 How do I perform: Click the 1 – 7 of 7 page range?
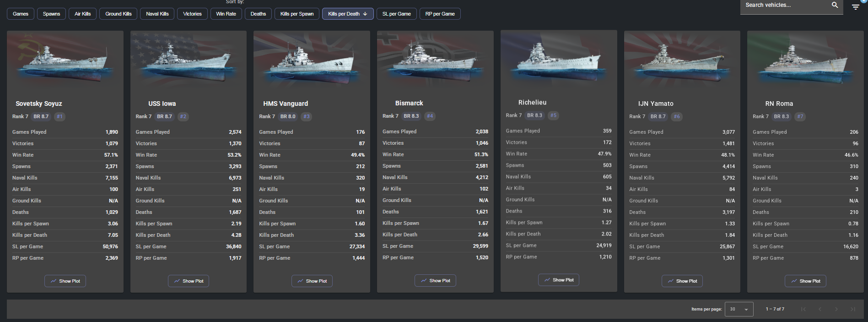point(775,309)
